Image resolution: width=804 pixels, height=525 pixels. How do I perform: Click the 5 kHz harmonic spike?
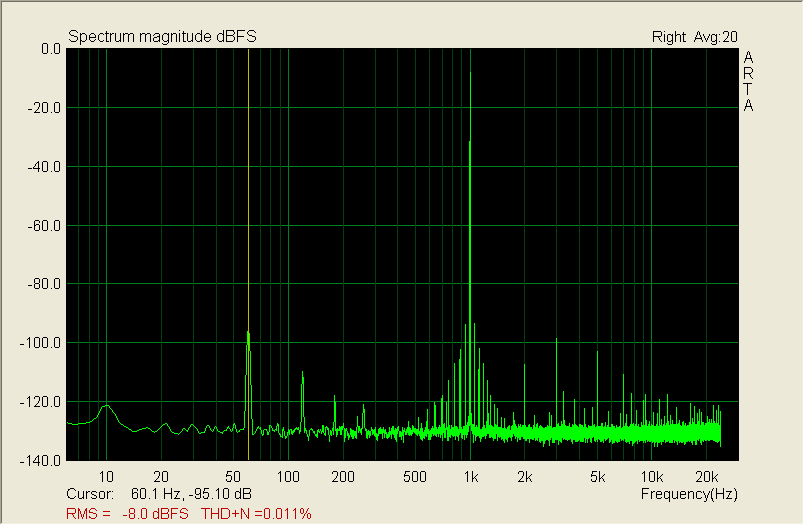click(x=597, y=387)
